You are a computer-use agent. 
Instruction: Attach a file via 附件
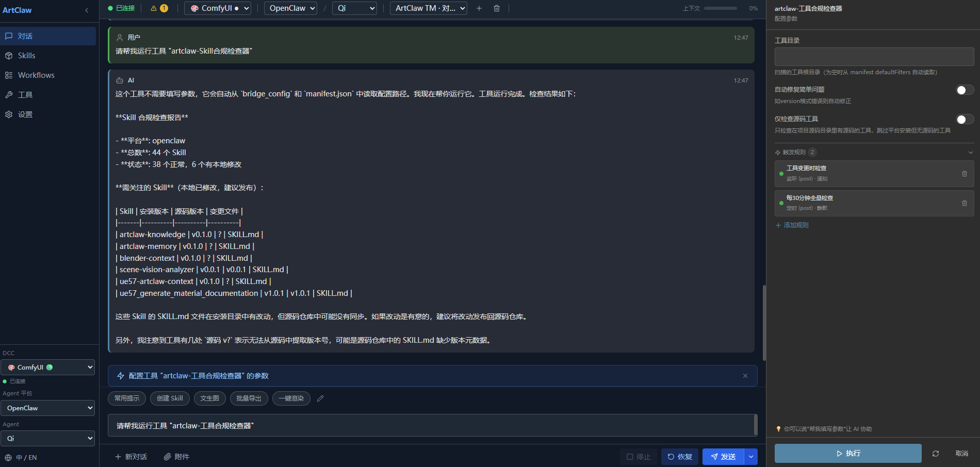click(176, 457)
